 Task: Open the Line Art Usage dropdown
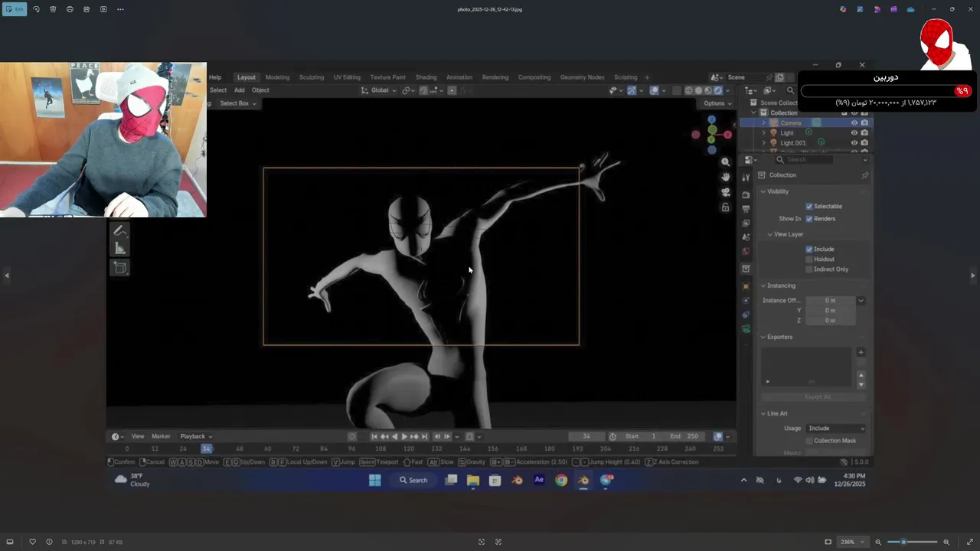[836, 429]
